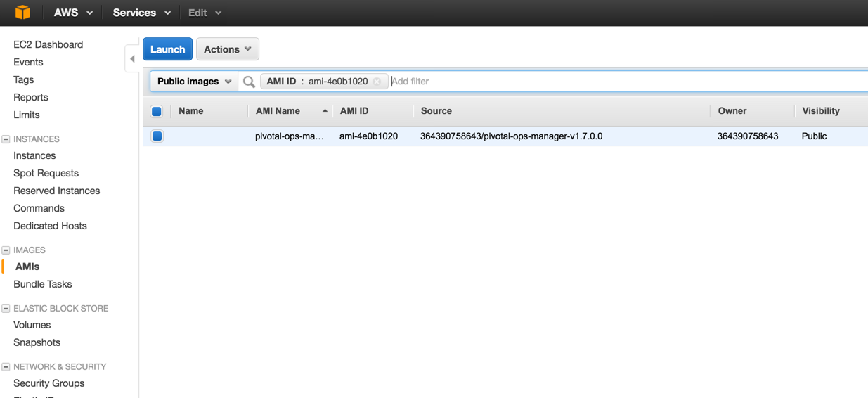
Task: Open Snapshots in sidebar
Action: click(37, 342)
